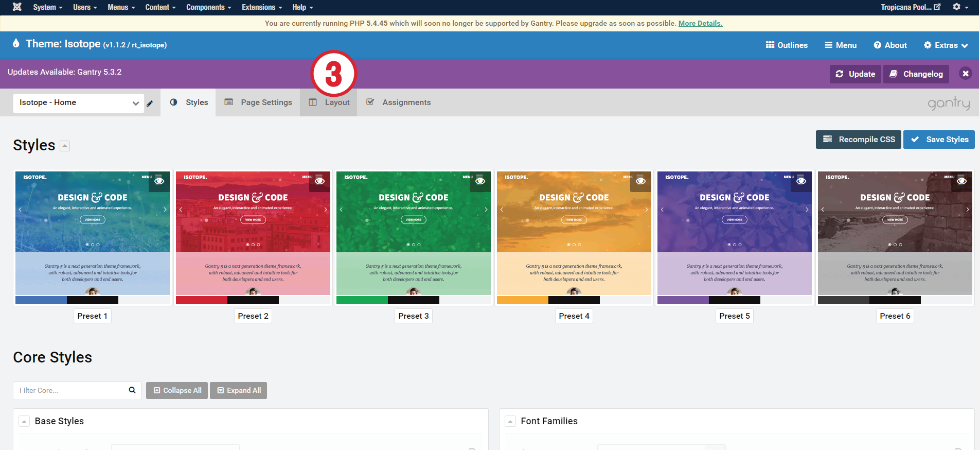
Task: Switch to the Styles tab
Action: coord(189,102)
